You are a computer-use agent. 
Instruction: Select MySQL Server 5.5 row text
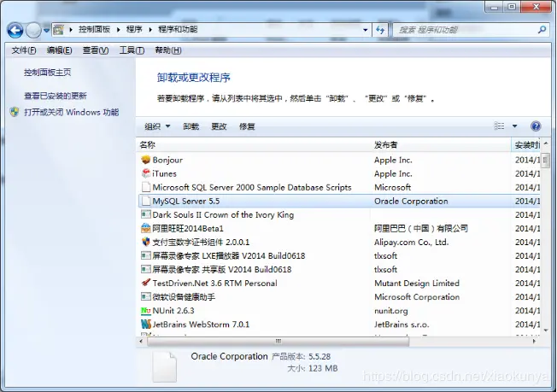pos(186,201)
